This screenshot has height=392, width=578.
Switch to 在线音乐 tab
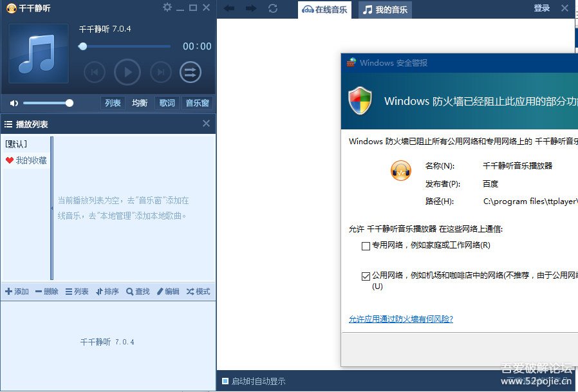point(324,10)
